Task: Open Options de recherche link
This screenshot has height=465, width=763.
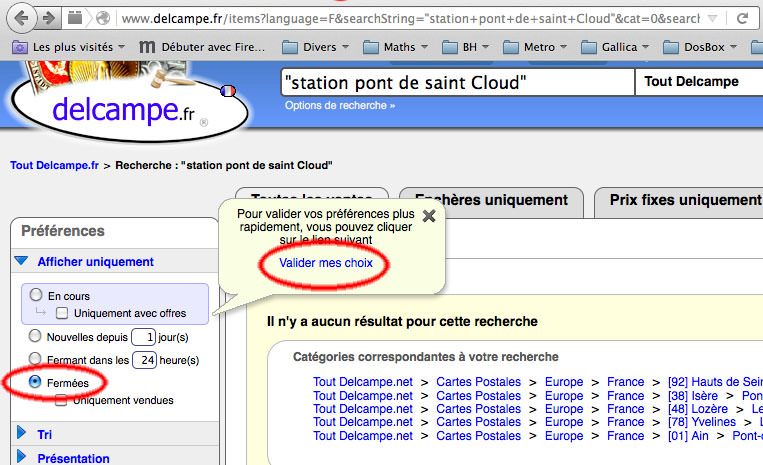Action: [340, 106]
